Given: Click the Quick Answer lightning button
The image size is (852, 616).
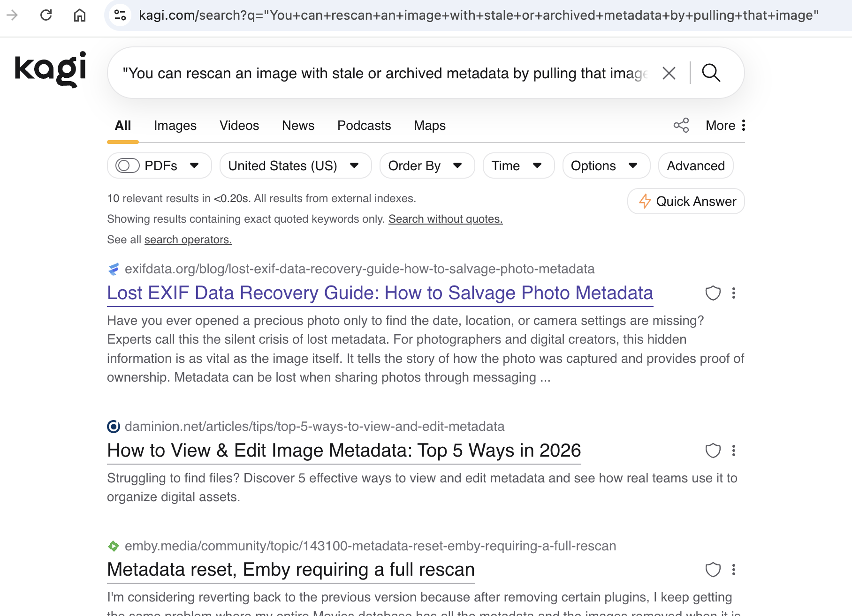Looking at the screenshot, I should click(686, 201).
